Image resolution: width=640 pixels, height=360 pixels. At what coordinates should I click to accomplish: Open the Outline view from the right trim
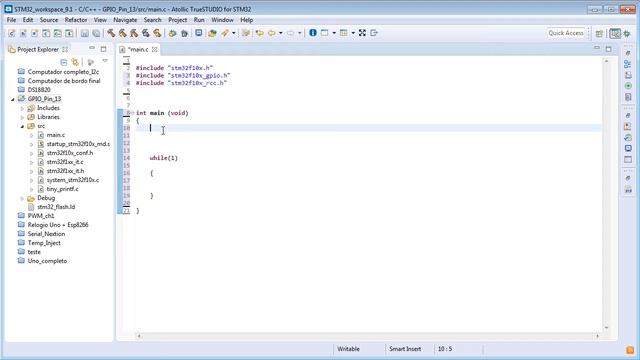tap(628, 64)
